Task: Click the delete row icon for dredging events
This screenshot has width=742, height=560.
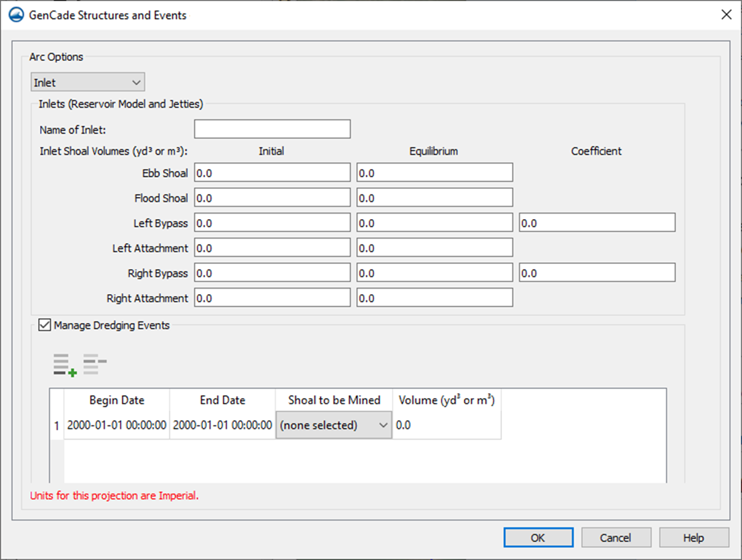Action: (x=95, y=364)
